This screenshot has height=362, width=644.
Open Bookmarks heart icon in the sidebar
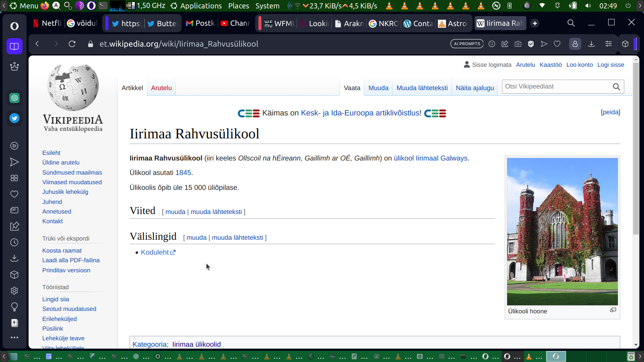(14, 194)
